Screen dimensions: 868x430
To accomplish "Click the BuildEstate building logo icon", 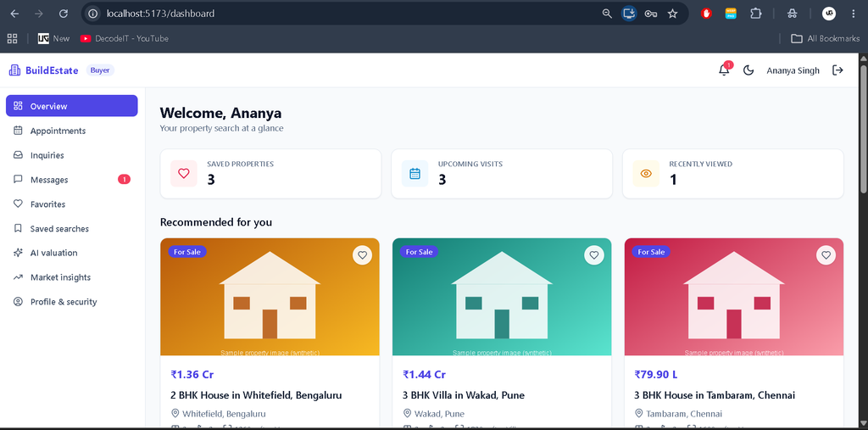I will (14, 70).
